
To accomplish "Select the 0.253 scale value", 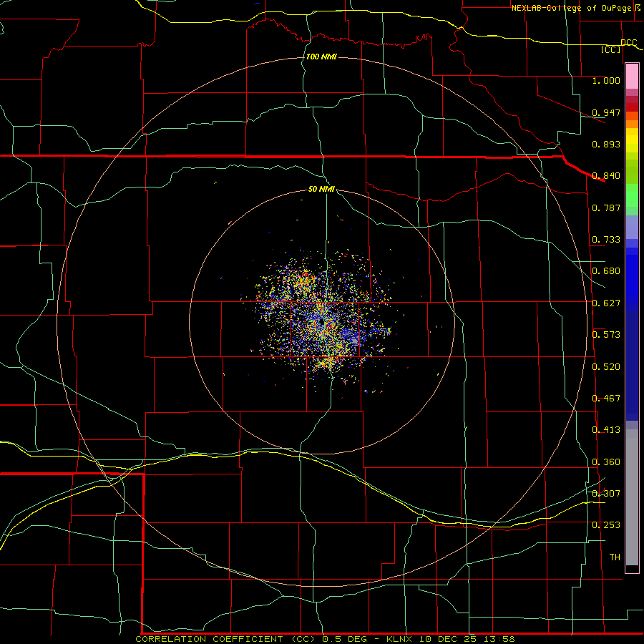I will click(606, 525).
